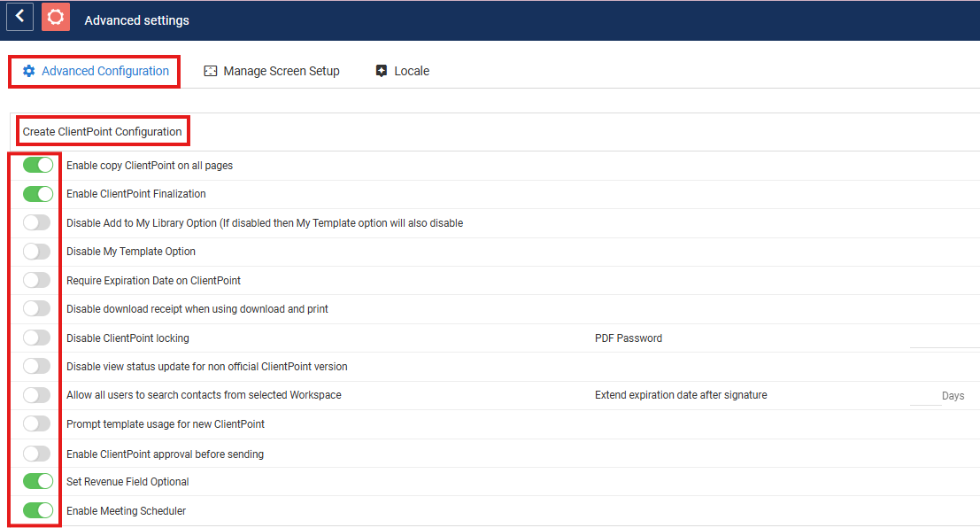This screenshot has height=528, width=980.
Task: Click the PDF Password input field
Action: point(945,338)
